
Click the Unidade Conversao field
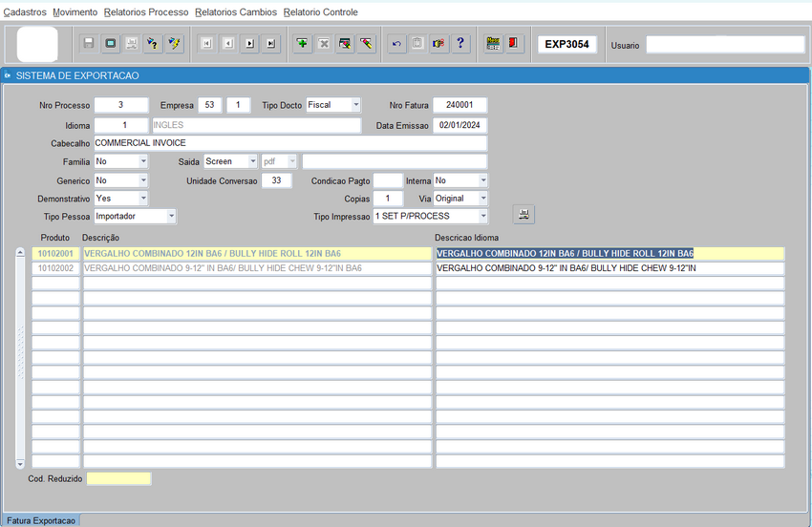276,180
